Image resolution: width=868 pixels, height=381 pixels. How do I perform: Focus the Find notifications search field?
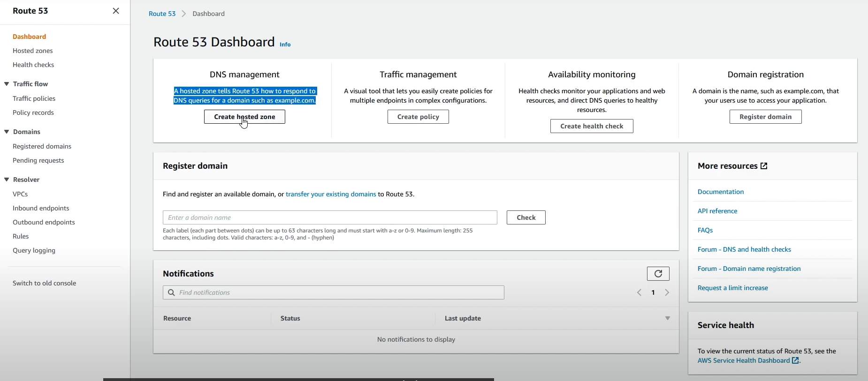point(334,292)
